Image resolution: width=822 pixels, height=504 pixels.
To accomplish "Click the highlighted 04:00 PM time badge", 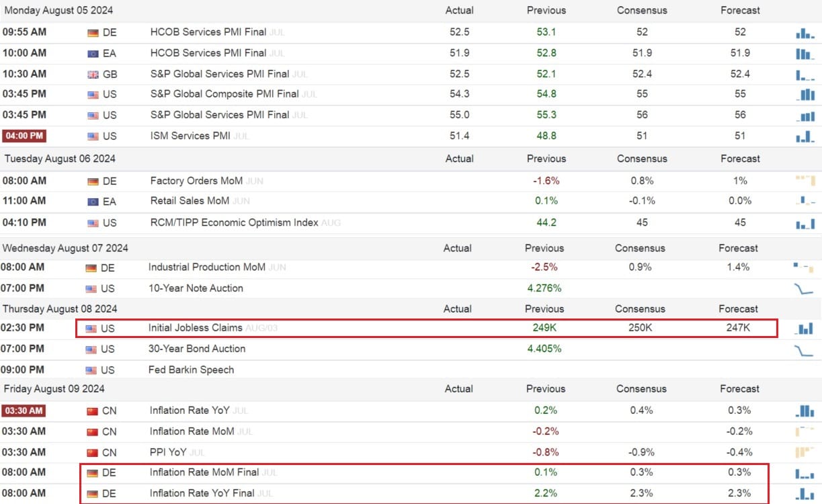I will [x=24, y=136].
